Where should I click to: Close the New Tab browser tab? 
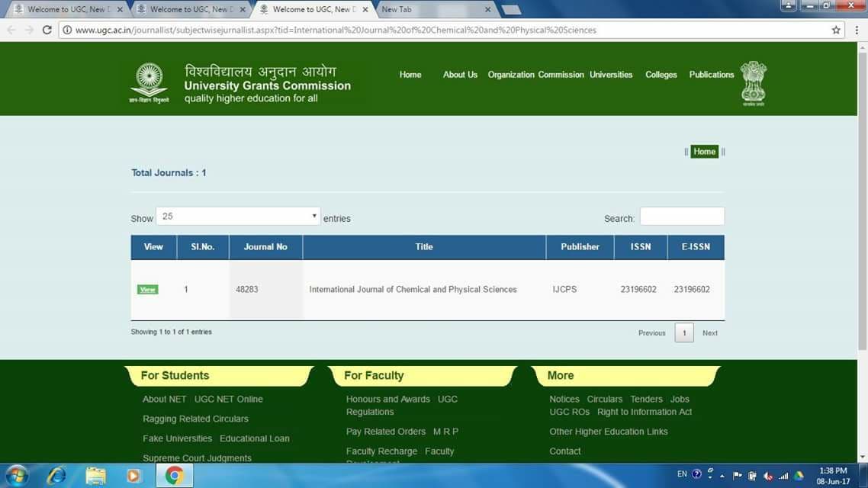coord(487,10)
